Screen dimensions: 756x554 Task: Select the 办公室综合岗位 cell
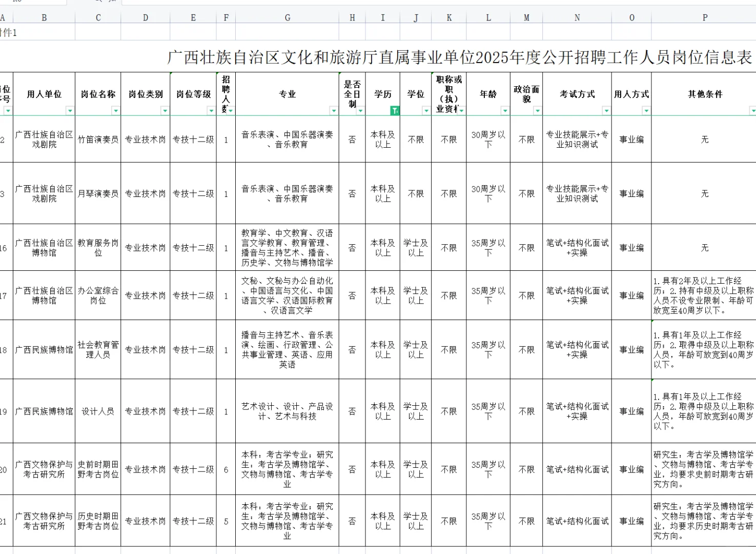(98, 295)
